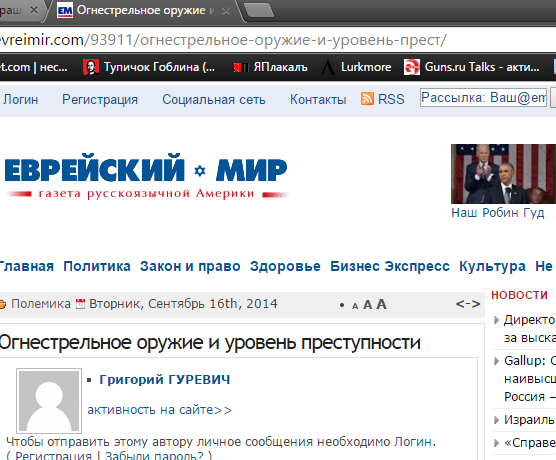Viewport: 556px width, 460px height.
Task: Click the Полемика category icon
Action: pyautogui.click(x=3, y=304)
